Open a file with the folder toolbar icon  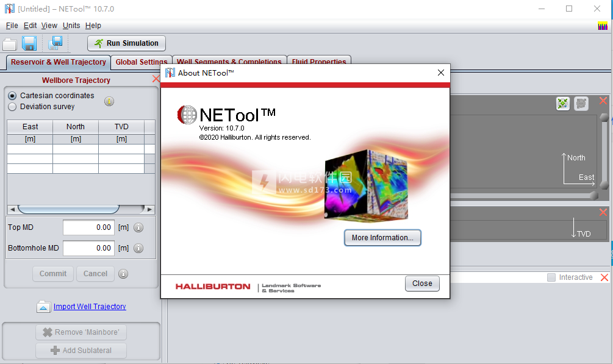10,44
